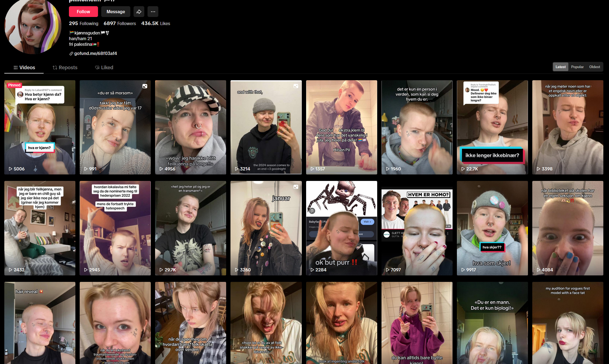This screenshot has height=364, width=609.
Task: Open the 'my audition for vogues first' video
Action: point(568,323)
